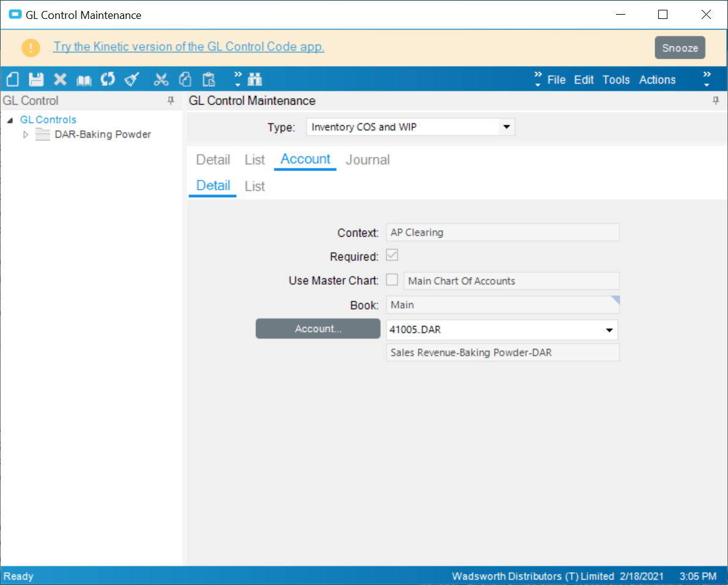Click the account description Sales Revenue-Baking Powder-DAR
Image resolution: width=728 pixels, height=585 pixels.
click(502, 353)
